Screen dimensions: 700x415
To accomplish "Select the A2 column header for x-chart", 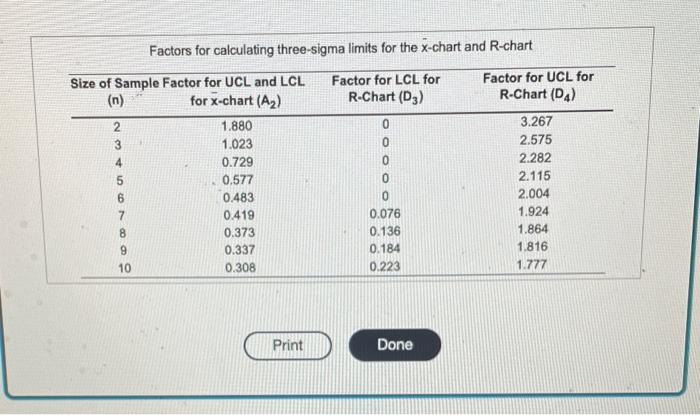I will tap(234, 91).
